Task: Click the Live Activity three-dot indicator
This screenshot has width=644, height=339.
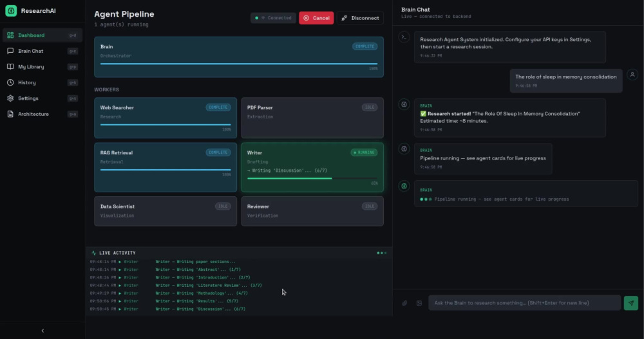Action: coord(381,253)
